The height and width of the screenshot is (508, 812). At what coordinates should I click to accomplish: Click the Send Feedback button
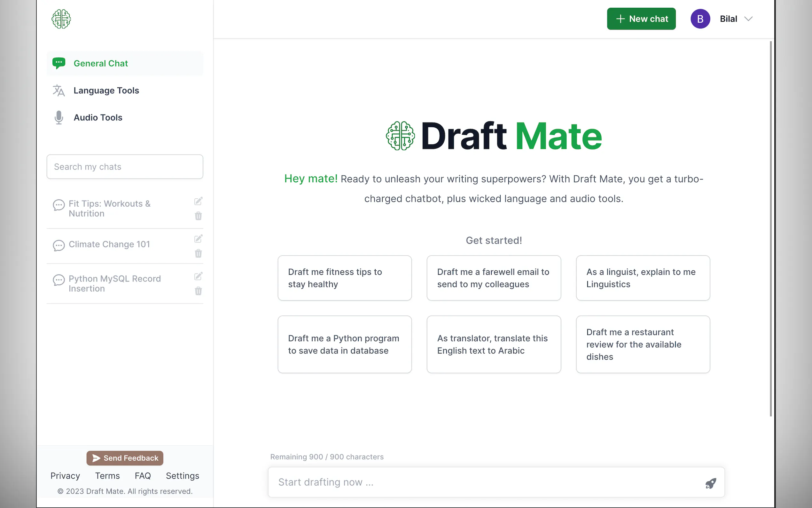coord(125,458)
